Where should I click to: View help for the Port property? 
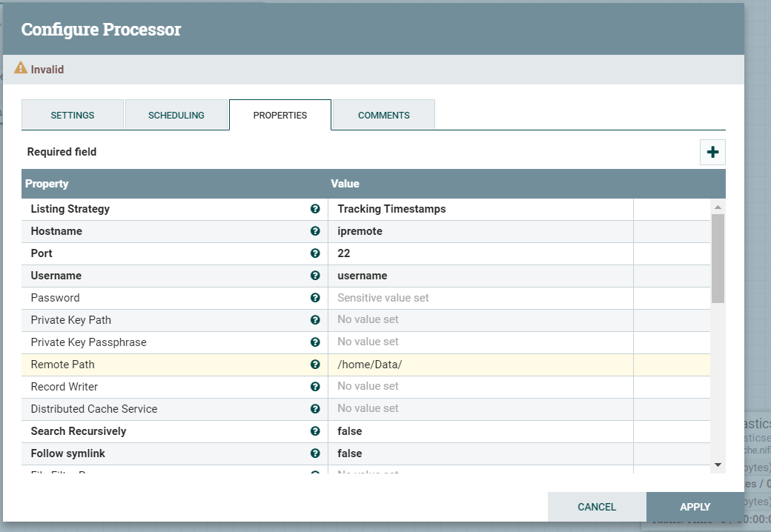(x=315, y=253)
